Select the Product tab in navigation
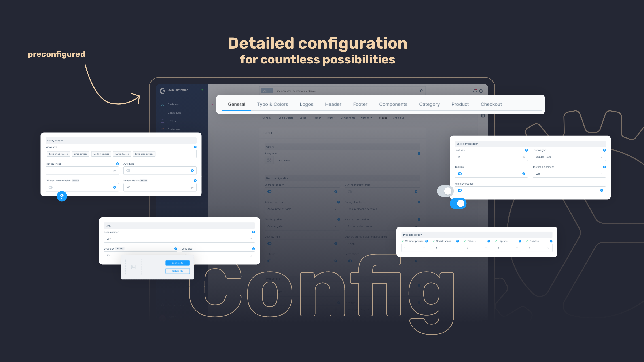Viewport: 644px width, 362px height. 460,104
